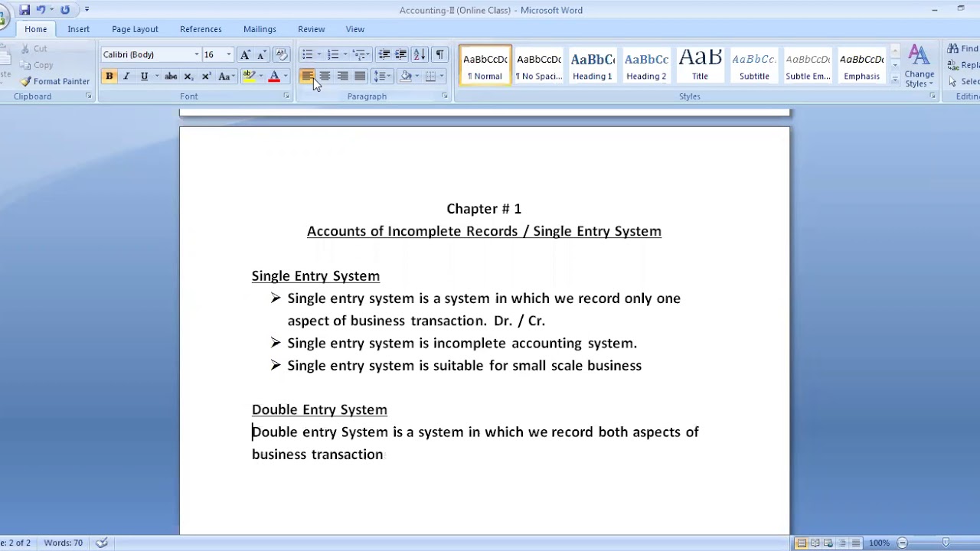
Task: Click Shrink Font button
Action: pos(261,54)
